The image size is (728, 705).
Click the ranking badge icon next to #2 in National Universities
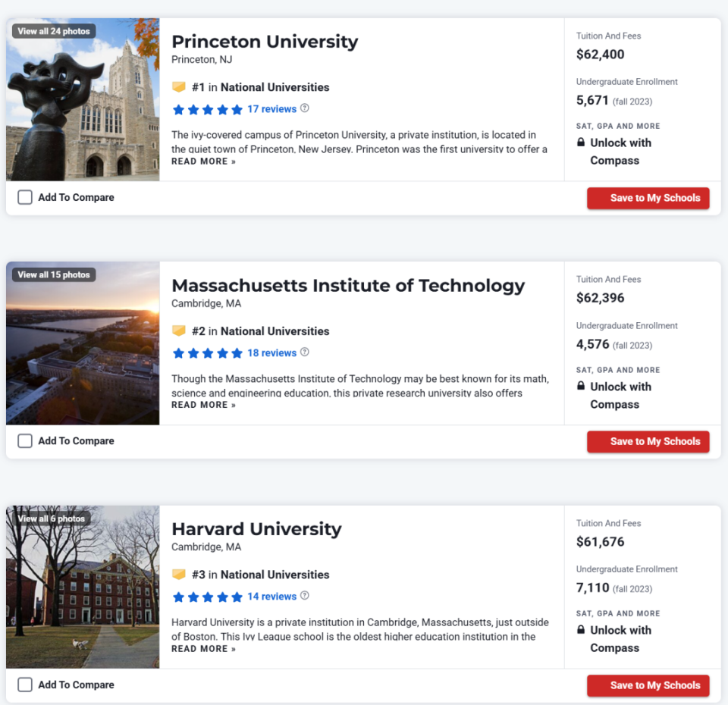click(x=179, y=331)
